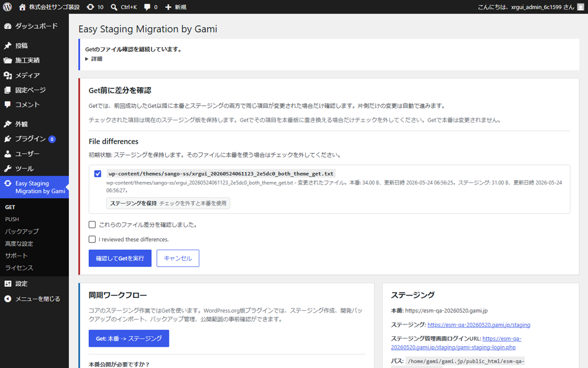Open the Ctrl+K search icon

114,6
